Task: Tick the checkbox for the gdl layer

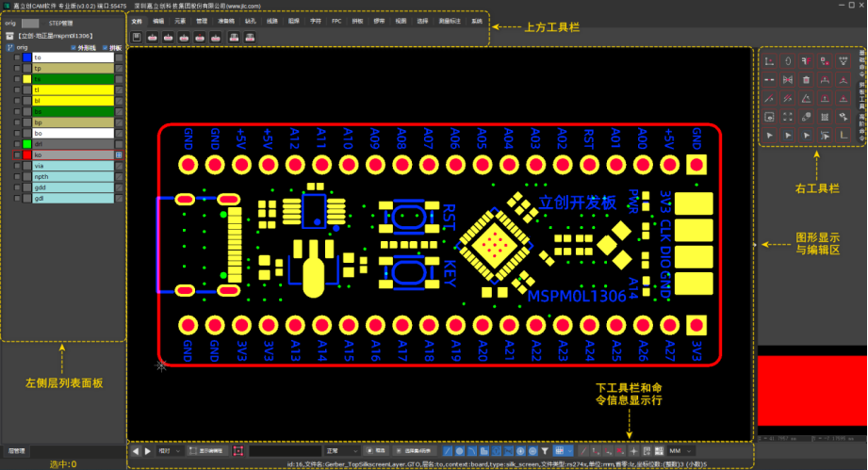Action: pos(17,198)
